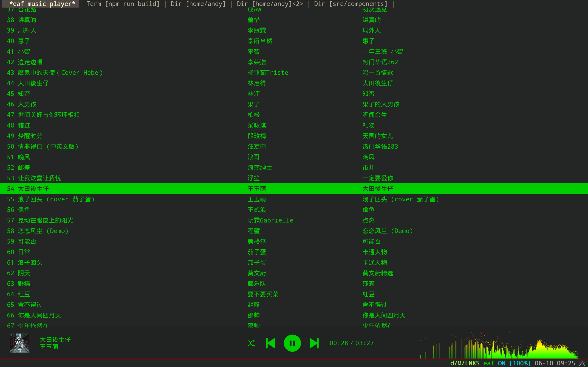Pause the current song
The image size is (588, 367).
click(x=292, y=343)
